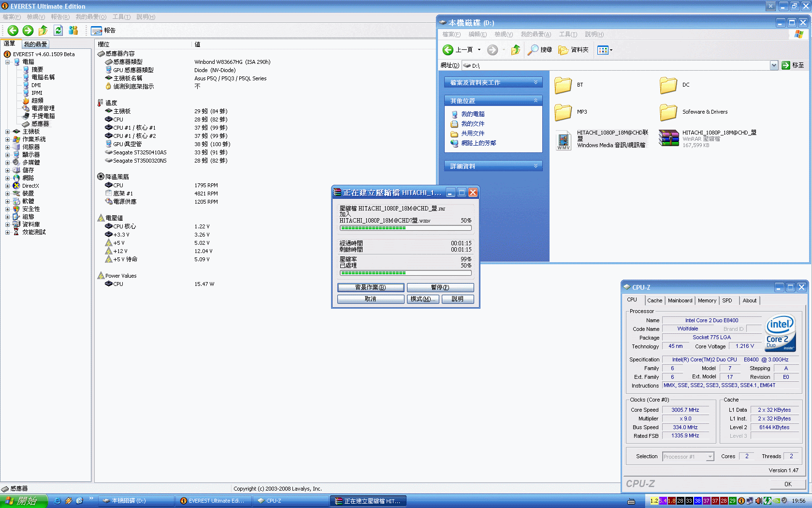Open the 工具 menu in EVEREST

point(121,17)
